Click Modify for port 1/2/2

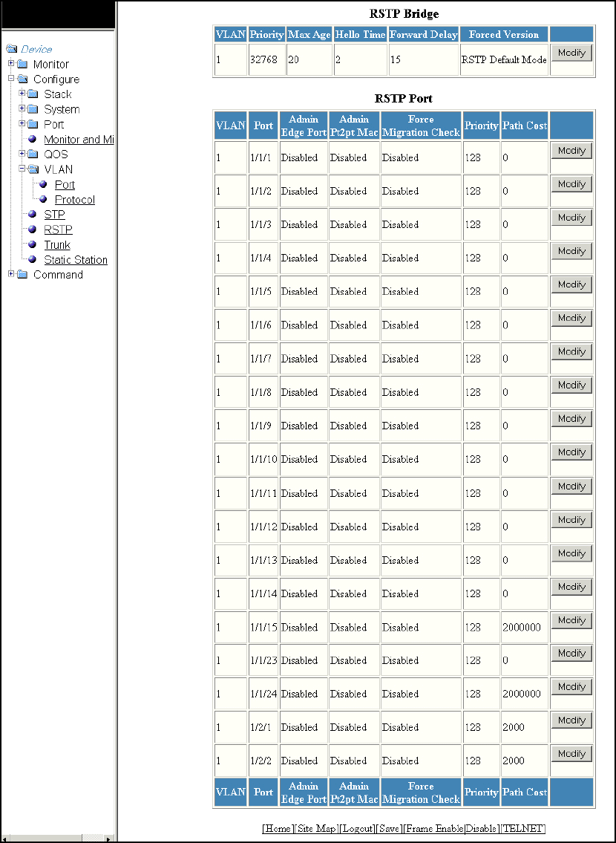pyautogui.click(x=571, y=754)
